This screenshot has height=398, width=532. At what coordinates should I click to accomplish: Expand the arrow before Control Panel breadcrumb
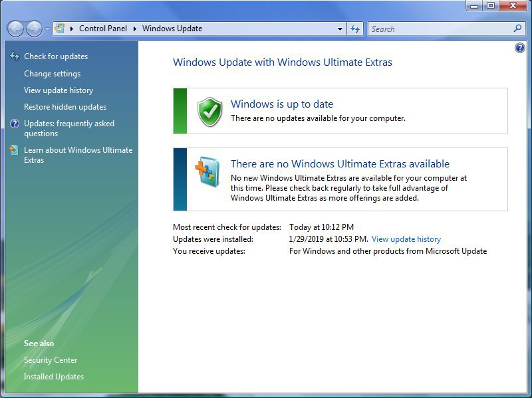pos(72,29)
